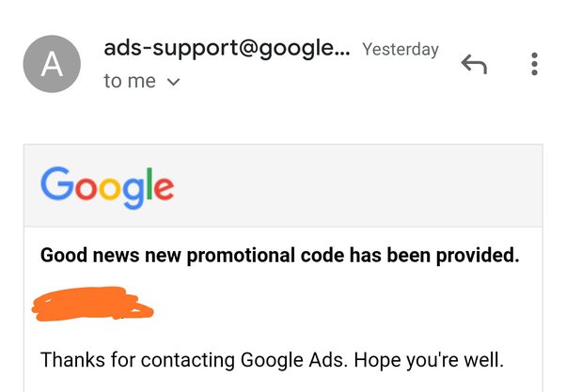Tap "Google Ads" in the body sentence

click(294, 360)
